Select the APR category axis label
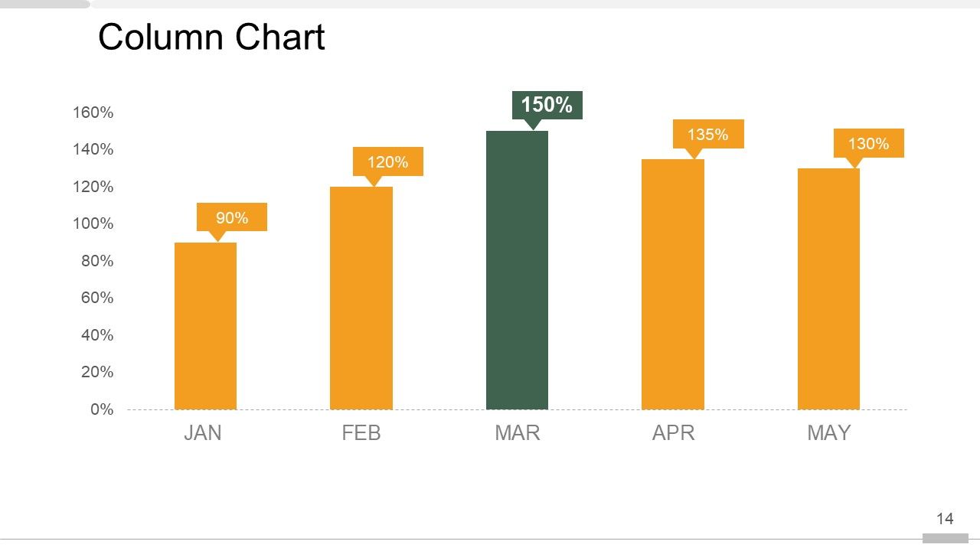 pos(673,433)
